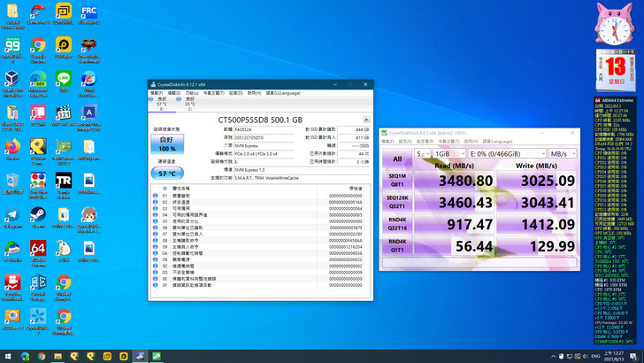
Task: Open the test count dropdown showing 5
Action: (x=422, y=152)
